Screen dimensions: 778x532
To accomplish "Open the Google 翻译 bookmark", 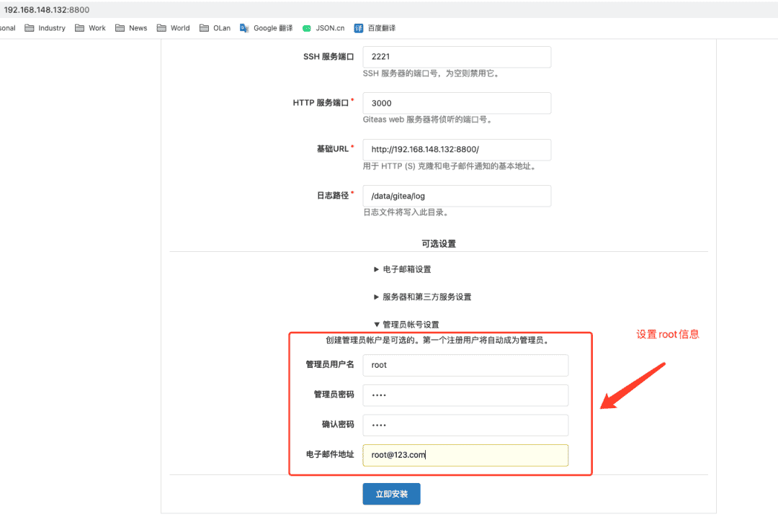I will pos(266,28).
